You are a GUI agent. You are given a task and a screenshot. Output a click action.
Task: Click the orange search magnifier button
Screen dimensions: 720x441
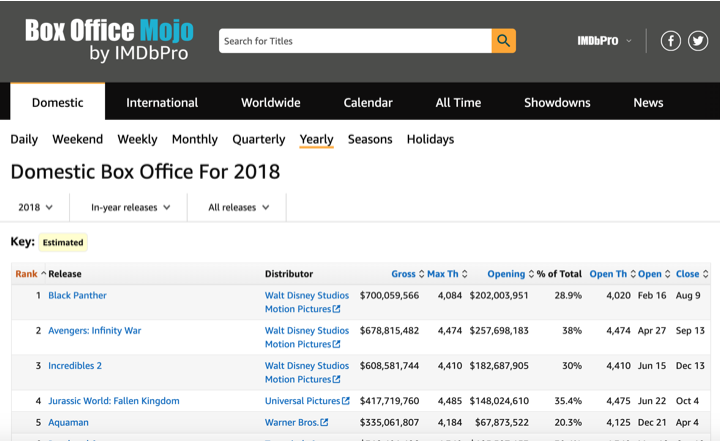[x=504, y=41]
